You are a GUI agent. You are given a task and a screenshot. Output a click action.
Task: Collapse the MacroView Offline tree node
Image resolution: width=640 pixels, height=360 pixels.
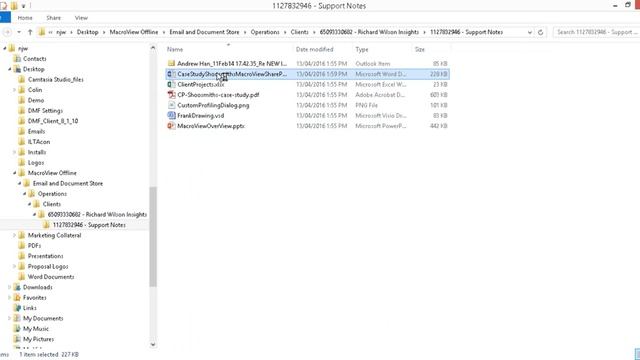[14, 173]
